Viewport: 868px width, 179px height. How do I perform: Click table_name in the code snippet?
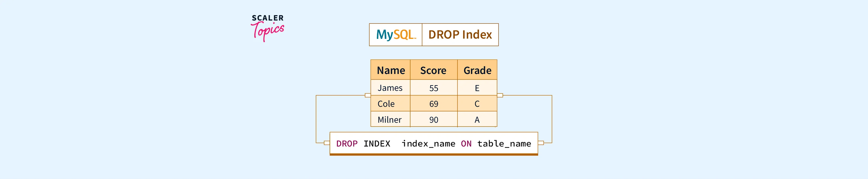(504, 144)
